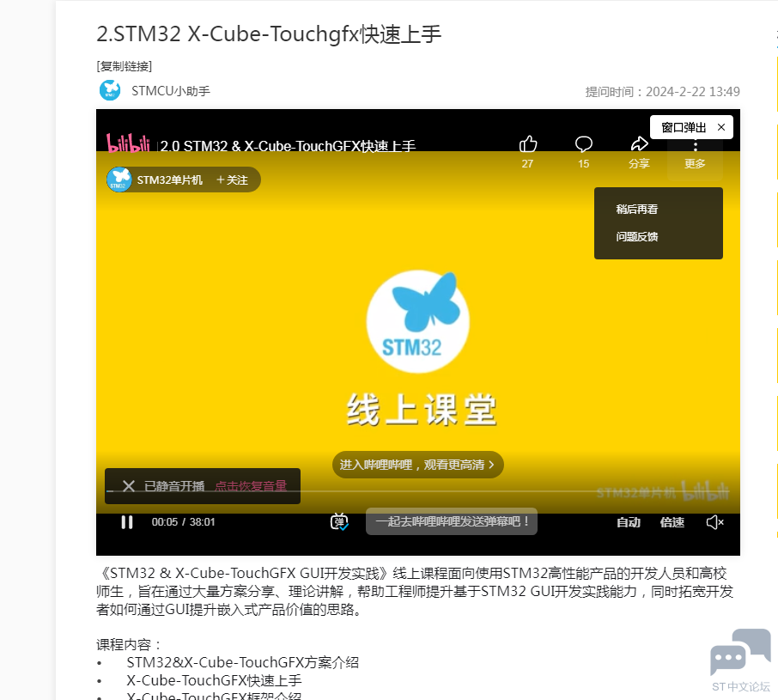The width and height of the screenshot is (778, 700).
Task: Click STM32单片机 channel name
Action: click(170, 180)
